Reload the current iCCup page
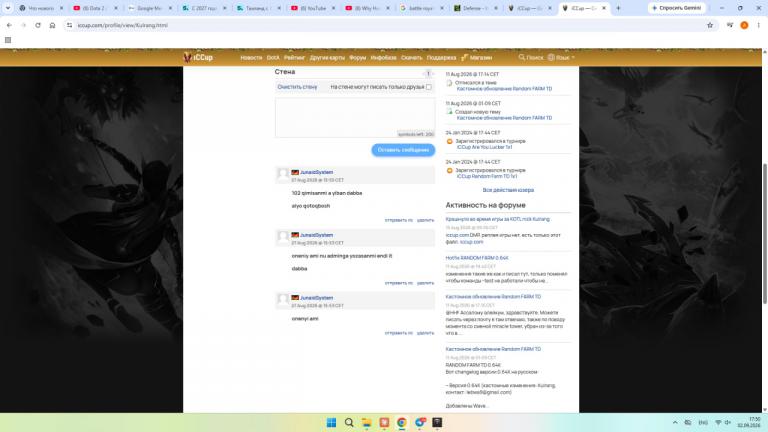Screen dimensions: 768x432 [x=38, y=25]
